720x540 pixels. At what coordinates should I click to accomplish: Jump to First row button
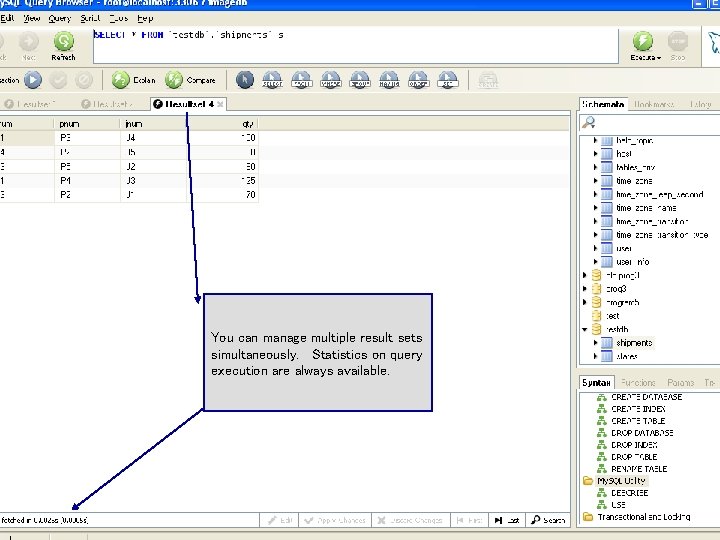pos(469,520)
